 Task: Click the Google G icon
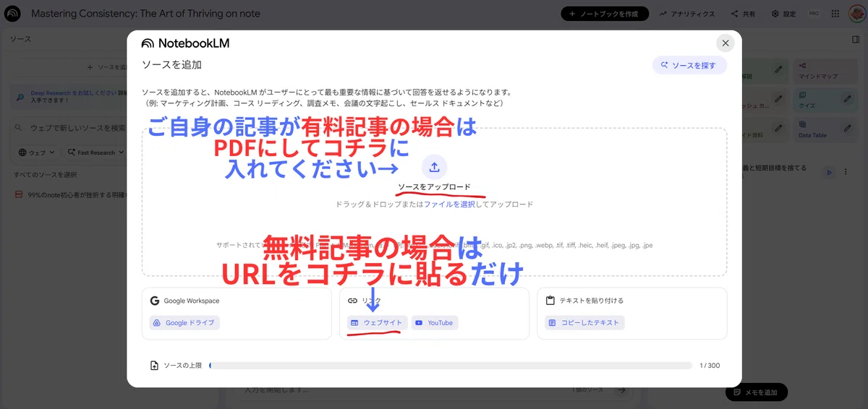pos(155,301)
